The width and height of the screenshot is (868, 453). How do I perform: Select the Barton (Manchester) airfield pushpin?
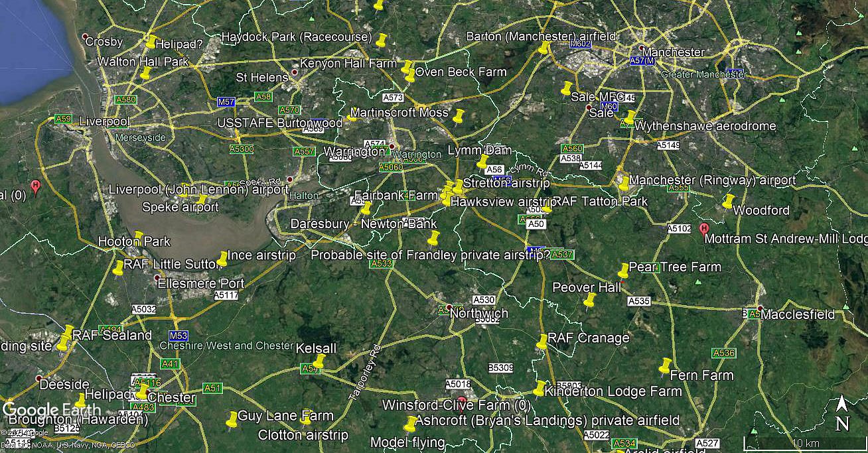point(544,48)
